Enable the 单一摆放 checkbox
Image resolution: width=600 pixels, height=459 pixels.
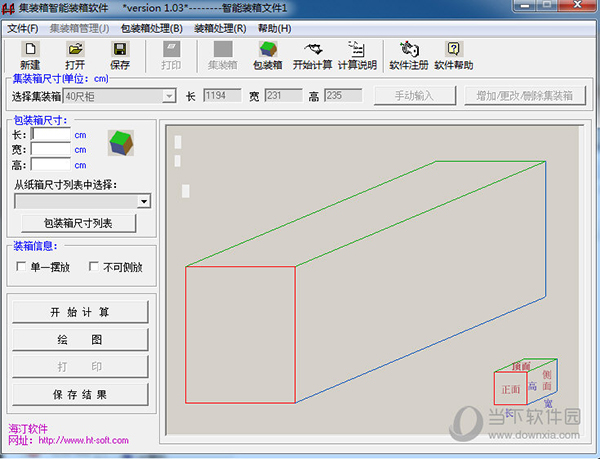pos(22,267)
